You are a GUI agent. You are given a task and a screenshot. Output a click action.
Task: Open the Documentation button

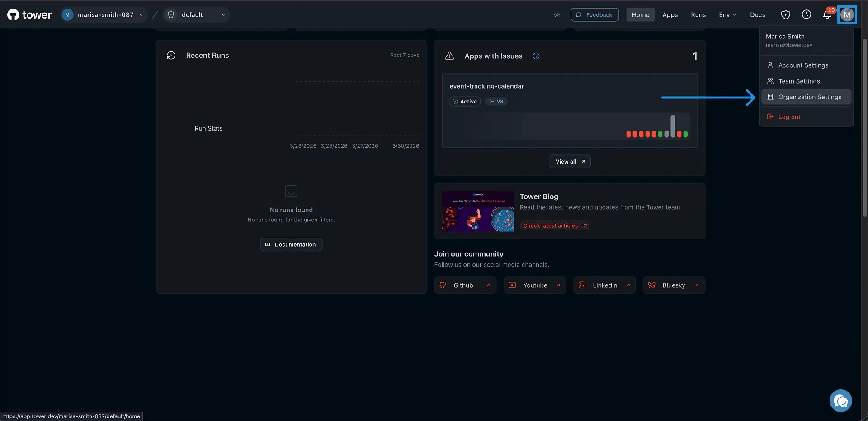click(x=291, y=244)
